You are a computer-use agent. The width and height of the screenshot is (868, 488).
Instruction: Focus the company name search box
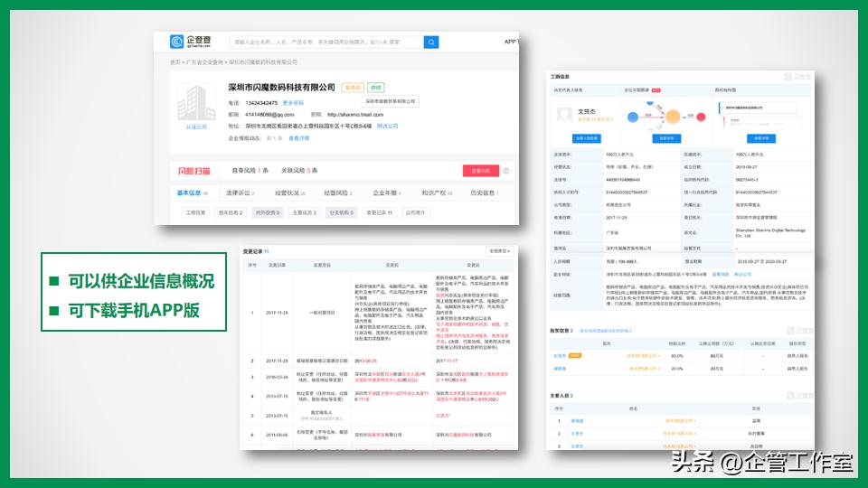326,42
